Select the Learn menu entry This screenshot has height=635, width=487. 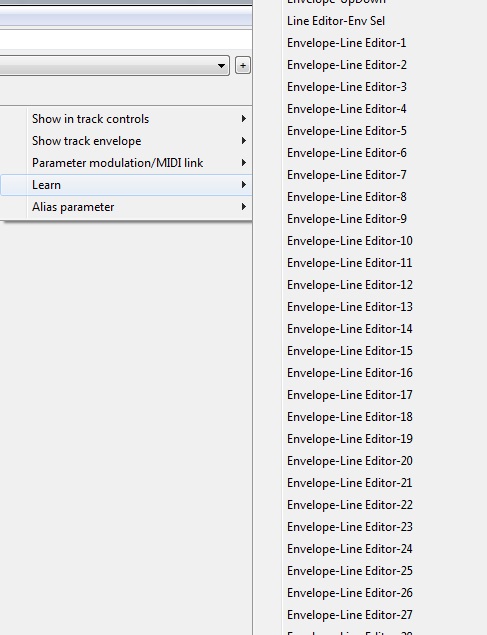point(126,185)
